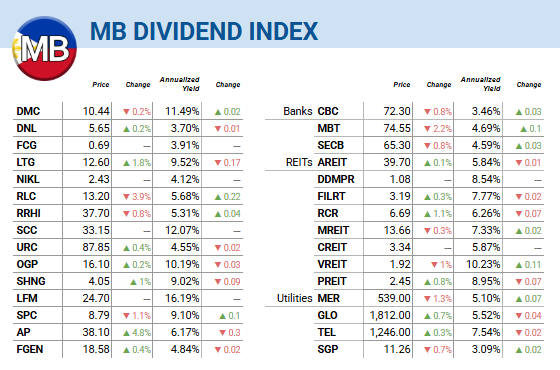
Task: Click the CBC ticker label
Action: pos(328,111)
